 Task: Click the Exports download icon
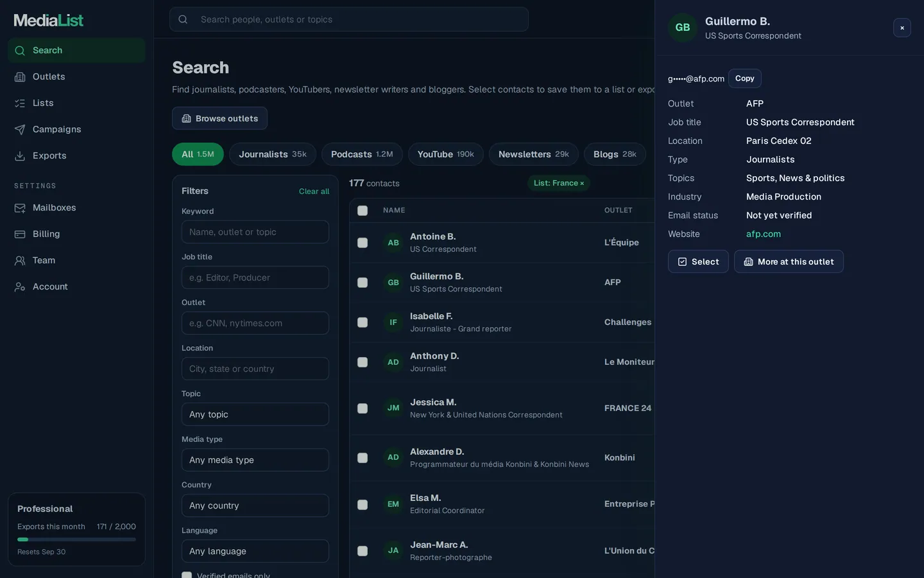[x=20, y=156]
